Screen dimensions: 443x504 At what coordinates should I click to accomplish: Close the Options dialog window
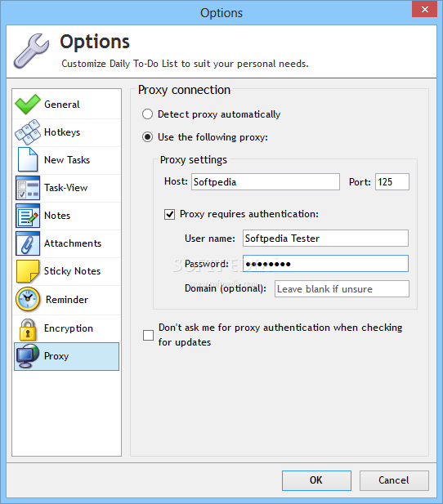click(425, 9)
